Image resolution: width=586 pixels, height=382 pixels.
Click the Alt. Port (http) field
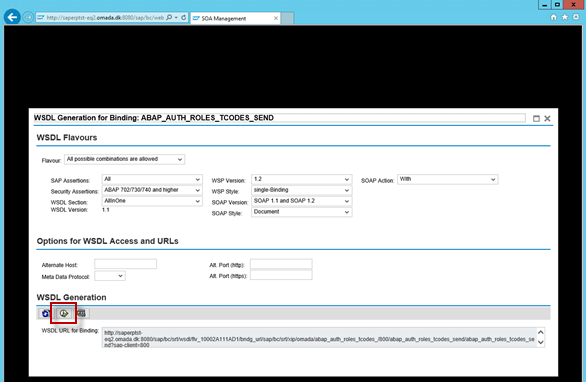tap(281, 264)
